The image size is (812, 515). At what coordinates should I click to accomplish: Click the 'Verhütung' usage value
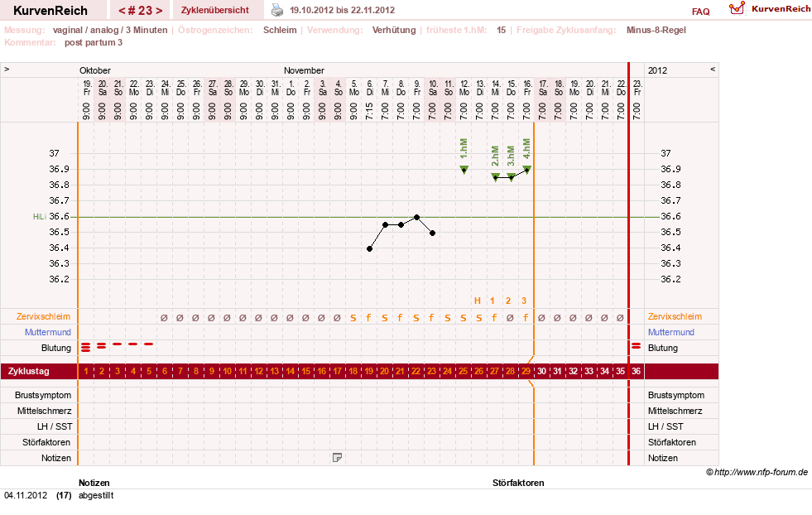pos(394,30)
